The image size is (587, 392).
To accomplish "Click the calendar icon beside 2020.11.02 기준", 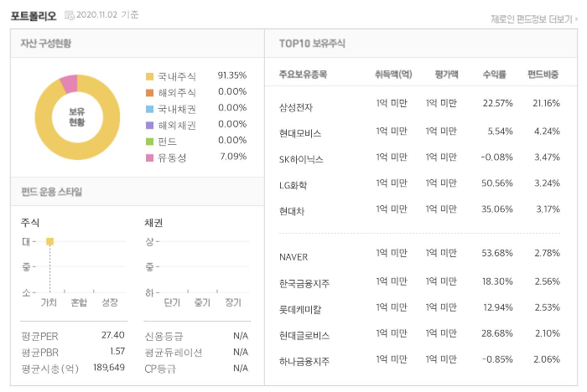I will 70,15.
